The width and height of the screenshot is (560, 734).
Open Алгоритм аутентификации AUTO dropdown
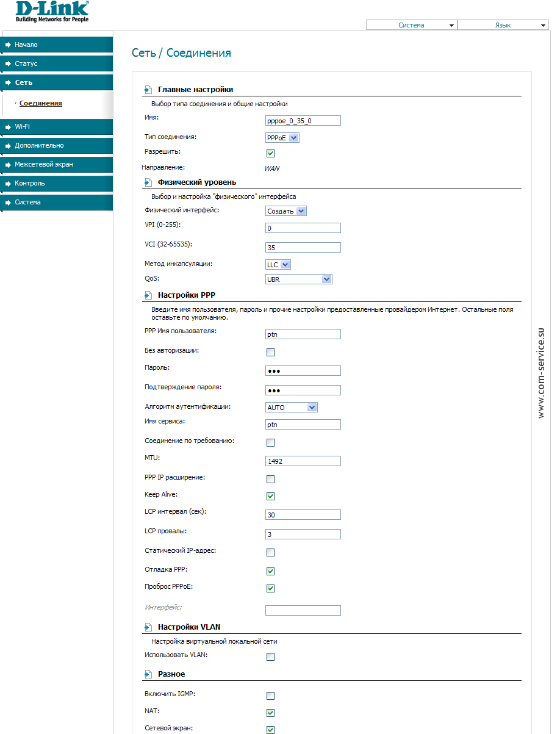(292, 407)
